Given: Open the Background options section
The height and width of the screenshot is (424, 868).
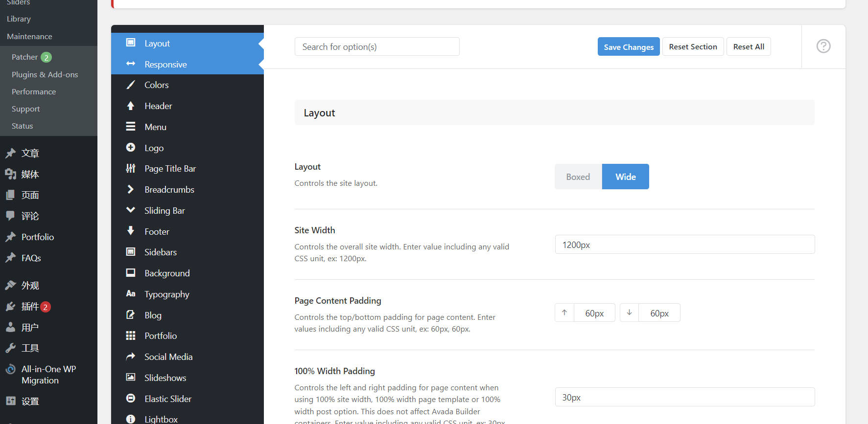Looking at the screenshot, I should pyautogui.click(x=188, y=273).
